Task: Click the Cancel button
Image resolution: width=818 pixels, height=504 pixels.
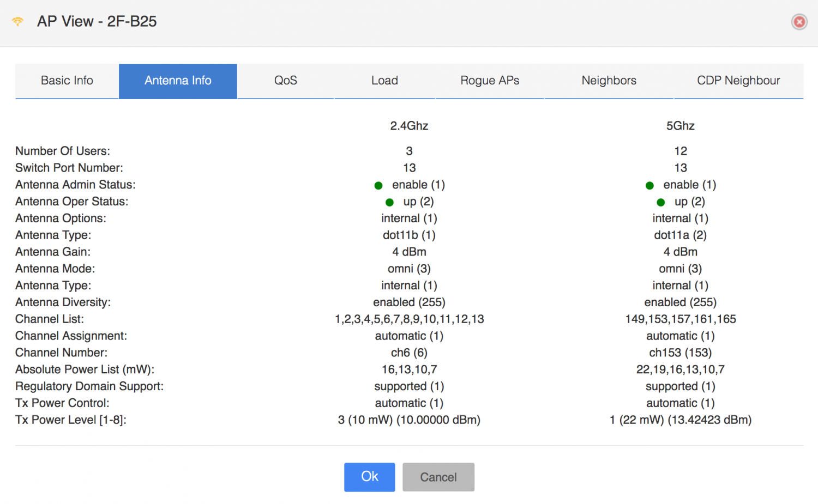Action: 438,477
